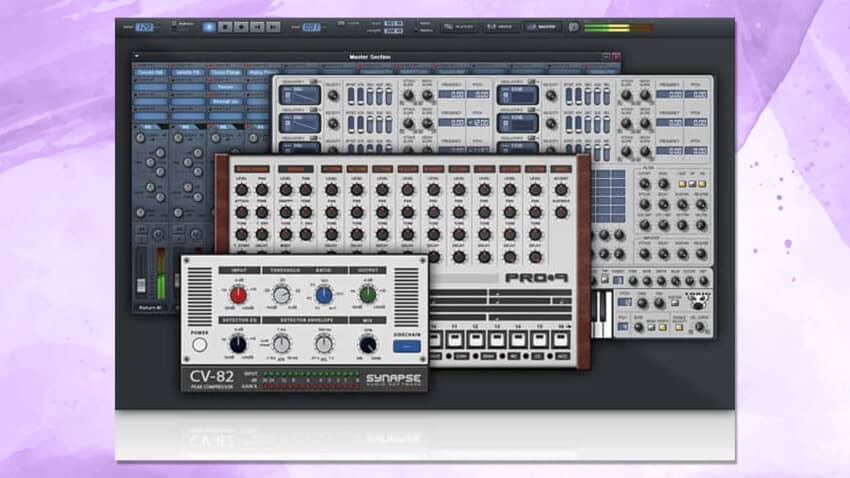850x478 pixels.
Task: Toggle the blue Sidechain button on CV-82
Action: coord(407,346)
